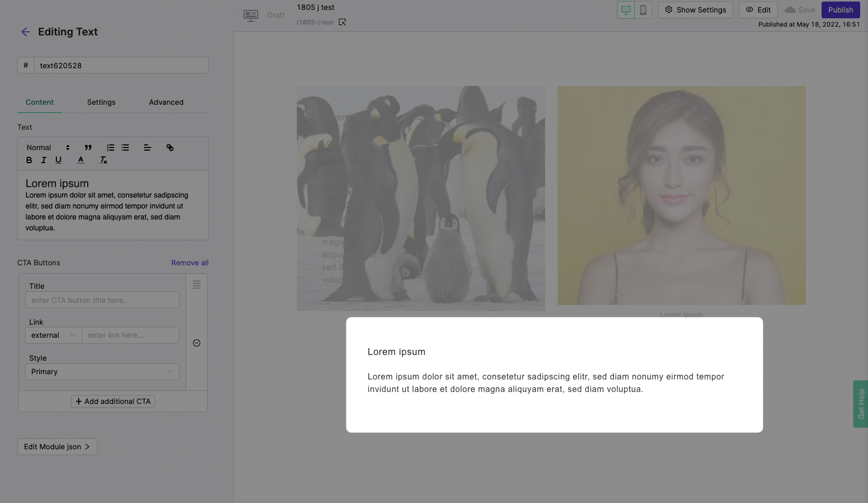This screenshot has width=868, height=503.
Task: Apply underline to the text
Action: [58, 160]
